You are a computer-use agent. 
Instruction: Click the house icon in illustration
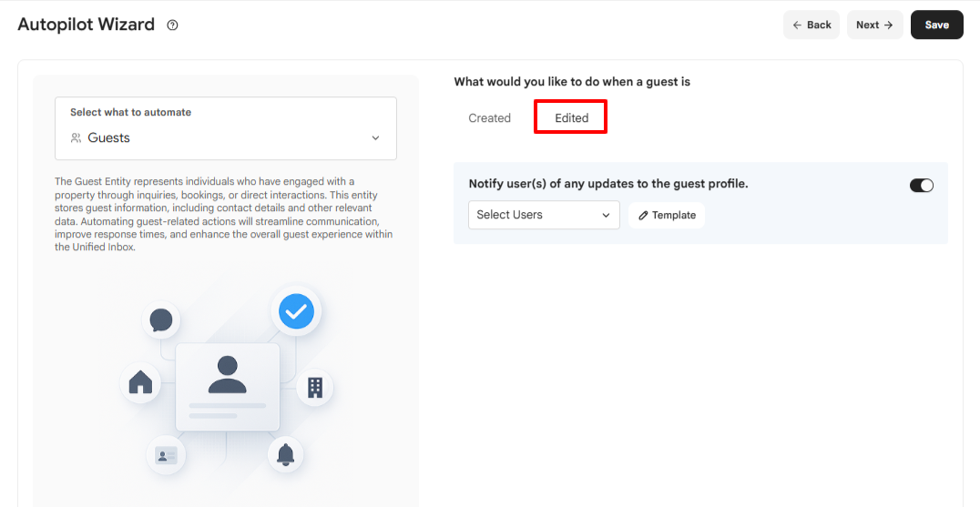[140, 382]
